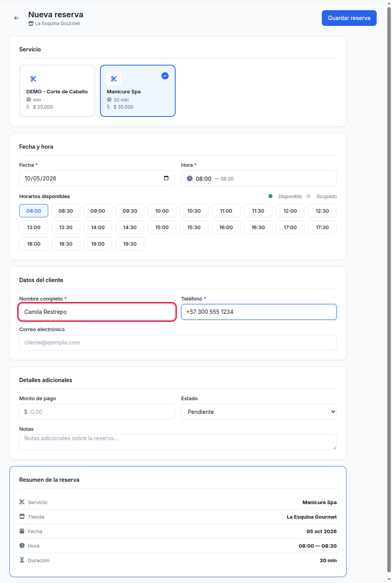The height and width of the screenshot is (583, 392).
Task: Click the scissors icon on Corte de Cabello card
Action: (x=33, y=79)
